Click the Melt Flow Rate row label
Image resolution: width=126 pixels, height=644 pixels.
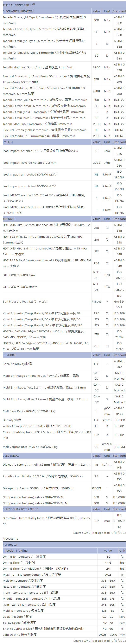pos(29,411)
